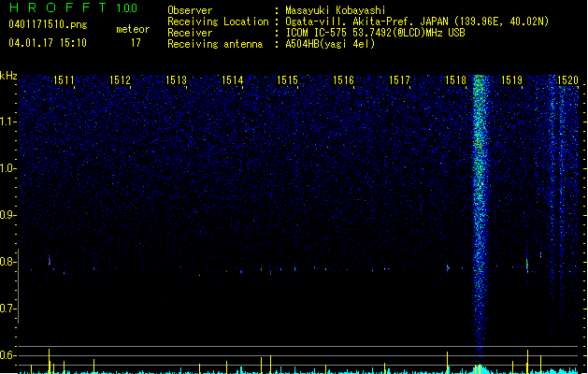The image size is (588, 374).
Task: Click the 1515 time axis marker
Action: [x=287, y=80]
